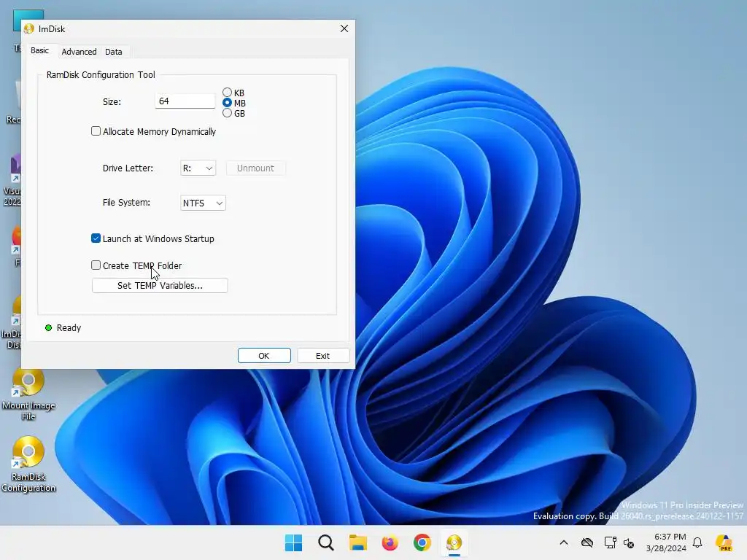Click the RamDisk Configuration Tool group label
747x560 pixels.
tap(101, 75)
